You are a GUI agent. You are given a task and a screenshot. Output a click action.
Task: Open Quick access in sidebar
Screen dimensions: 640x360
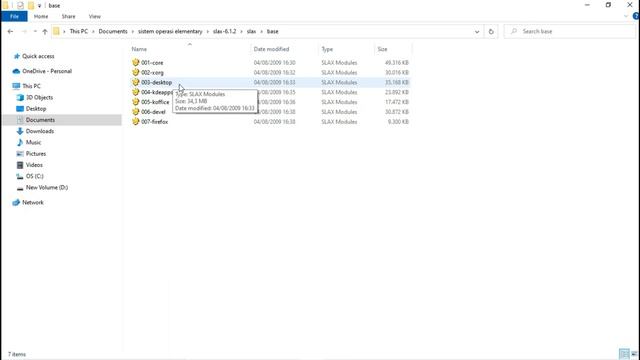pos(38,56)
